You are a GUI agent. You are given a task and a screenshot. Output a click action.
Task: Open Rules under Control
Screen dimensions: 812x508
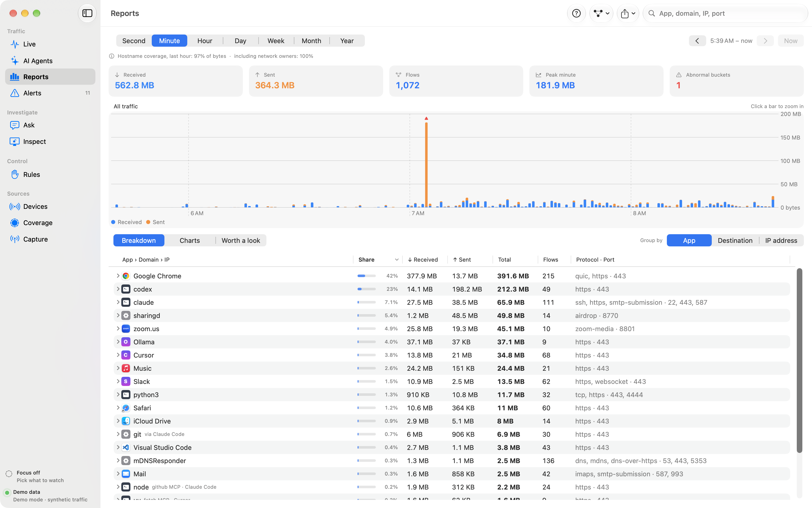coord(50,174)
